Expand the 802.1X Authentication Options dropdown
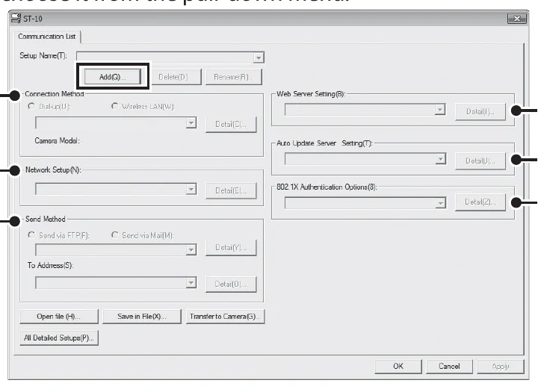Image resolution: width=538 pixels, height=392 pixels. 440,203
